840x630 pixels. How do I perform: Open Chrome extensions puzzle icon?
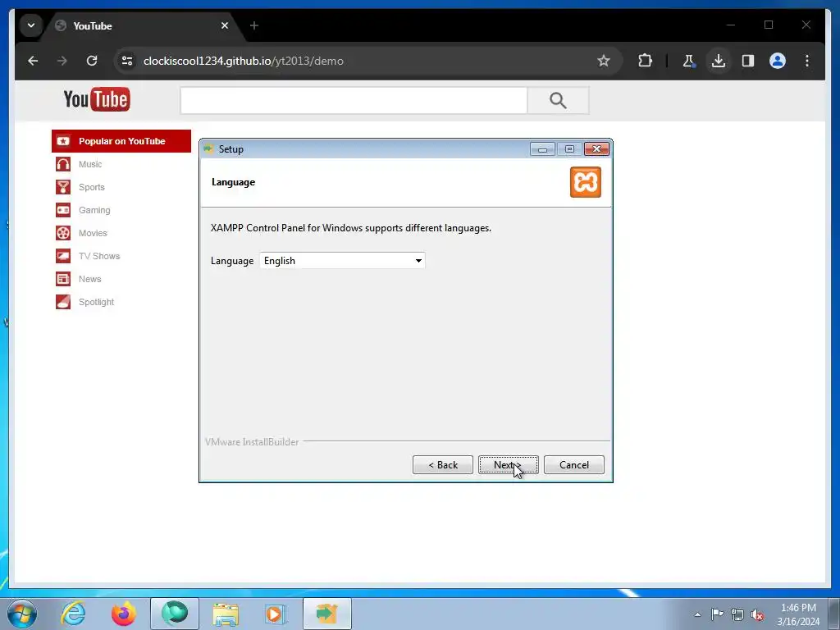(645, 61)
